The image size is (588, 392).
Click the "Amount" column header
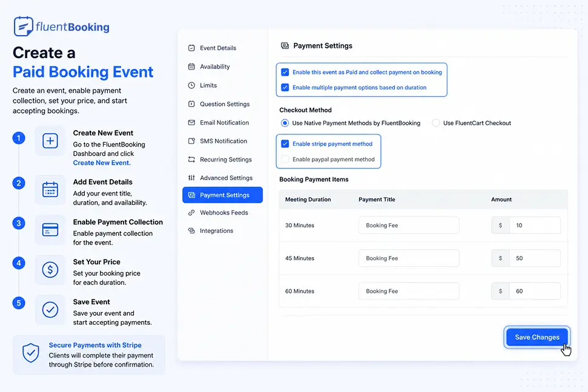(x=501, y=200)
